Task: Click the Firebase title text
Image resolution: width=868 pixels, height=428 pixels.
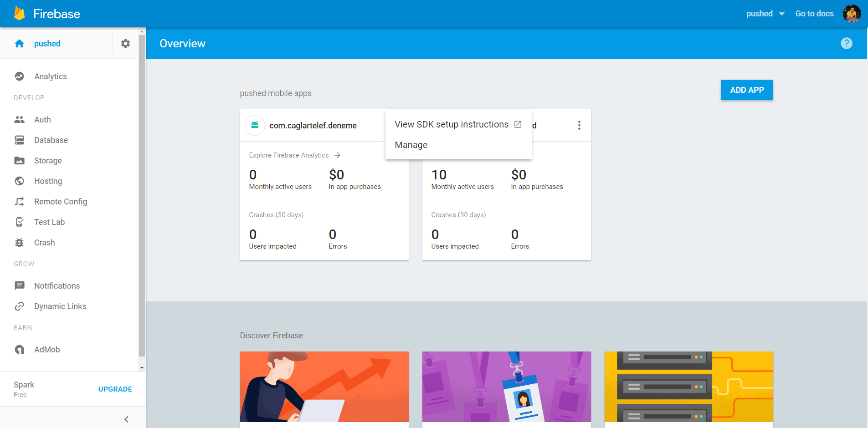Action: (56, 14)
